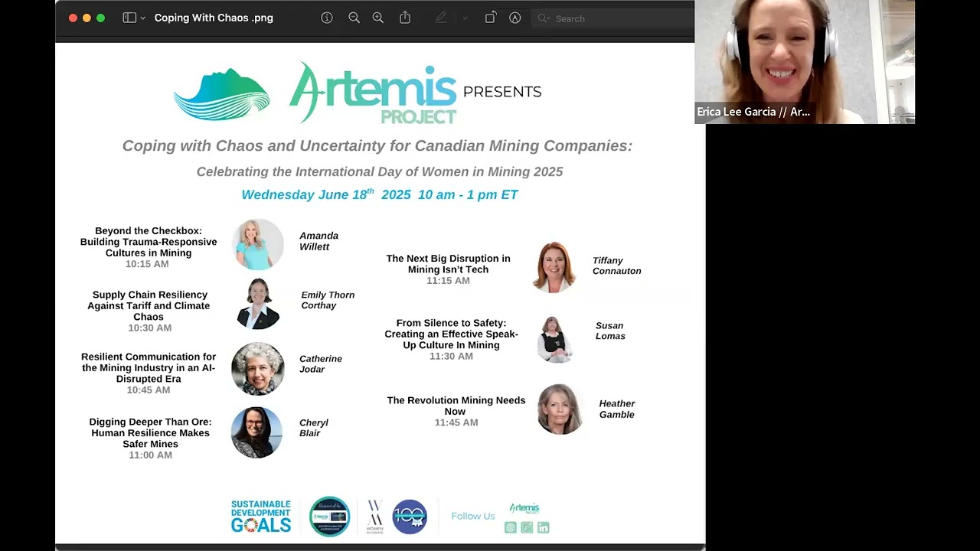Screen dimensions: 980x551
Task: Zoom out of the image
Action: point(354,18)
